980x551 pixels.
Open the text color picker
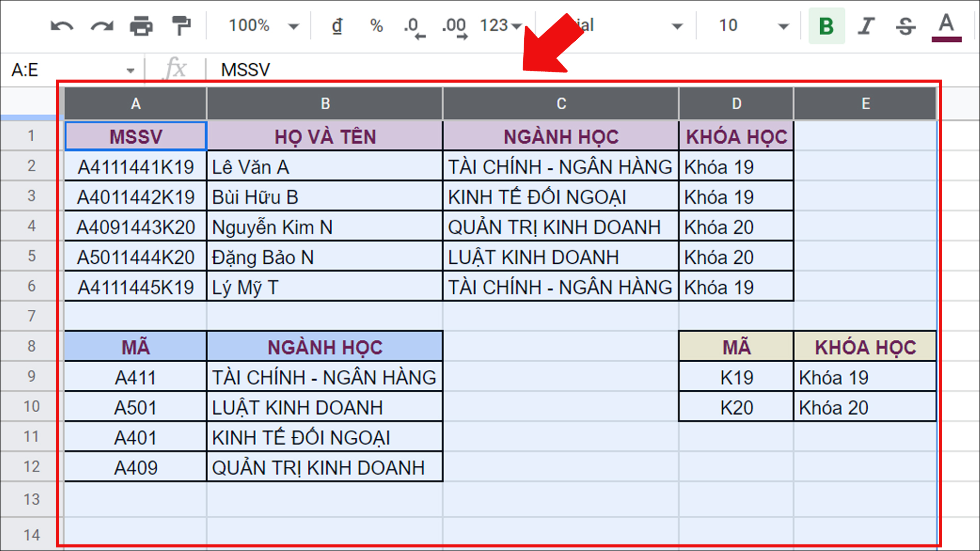(946, 26)
